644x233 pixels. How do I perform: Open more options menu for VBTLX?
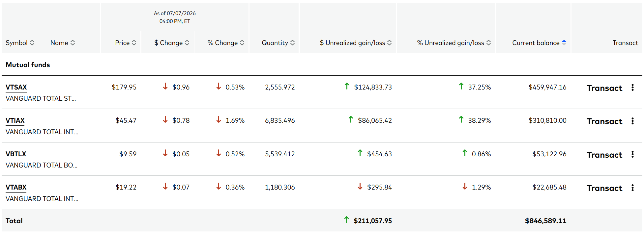(632, 154)
